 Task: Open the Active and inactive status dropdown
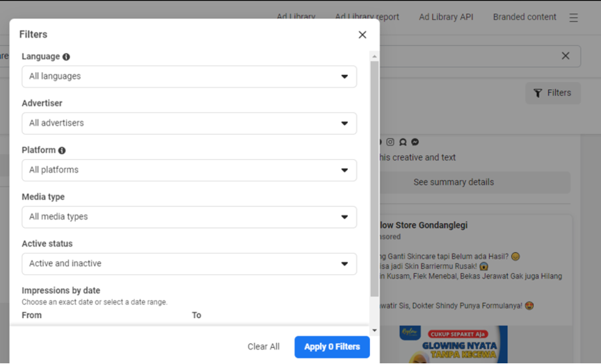point(189,264)
